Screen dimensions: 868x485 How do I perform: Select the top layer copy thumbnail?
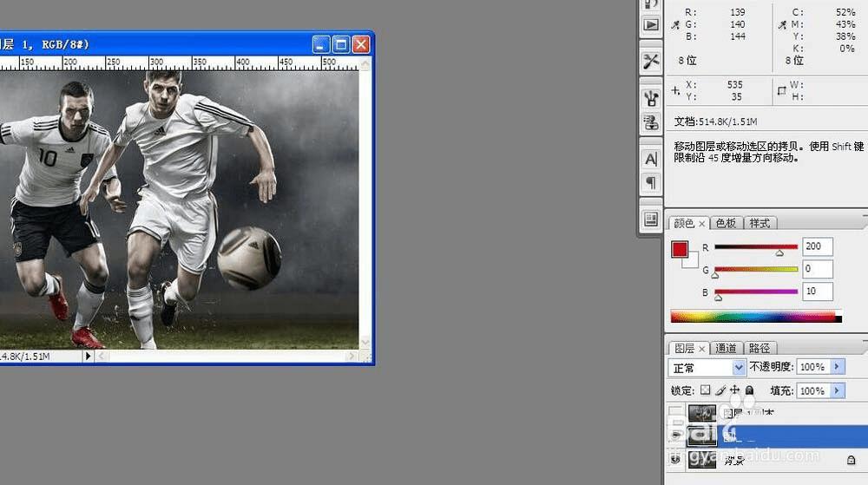[x=702, y=413]
